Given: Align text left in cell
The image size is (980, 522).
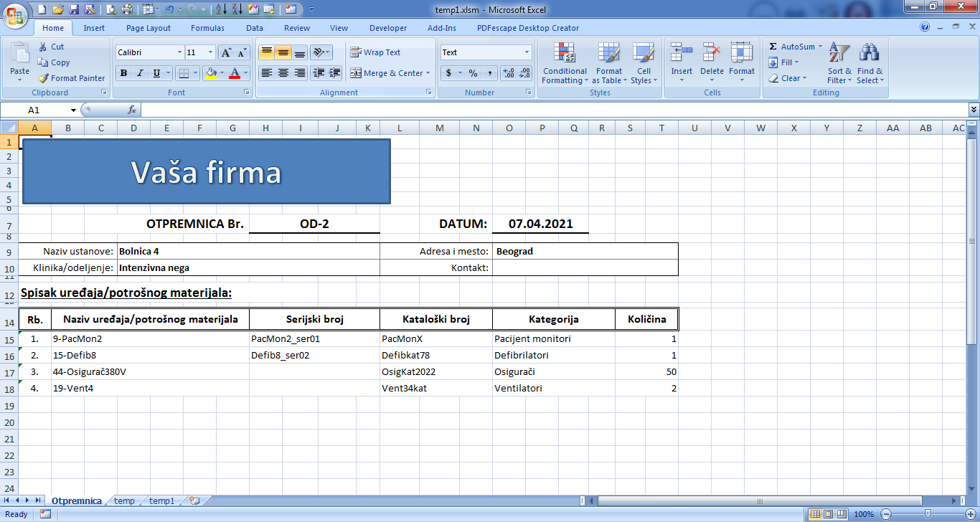Looking at the screenshot, I should click(266, 73).
